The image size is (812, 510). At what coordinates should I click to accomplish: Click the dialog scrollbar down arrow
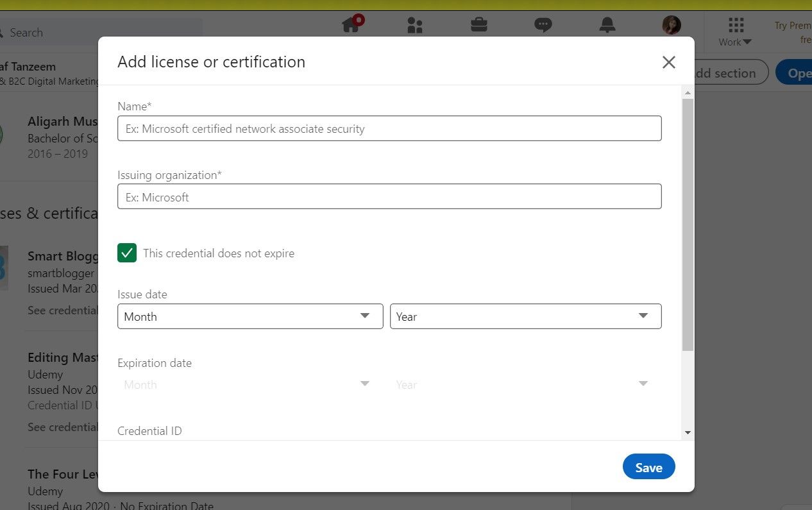coord(688,432)
